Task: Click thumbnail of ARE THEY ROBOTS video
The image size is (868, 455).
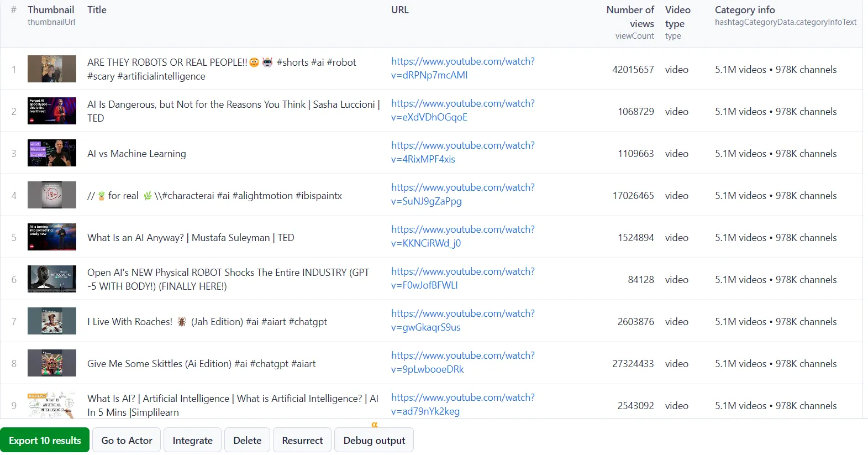Action: [x=52, y=69]
